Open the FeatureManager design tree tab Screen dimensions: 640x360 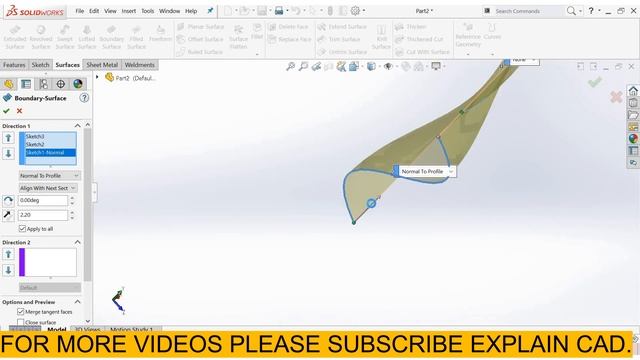(9, 84)
